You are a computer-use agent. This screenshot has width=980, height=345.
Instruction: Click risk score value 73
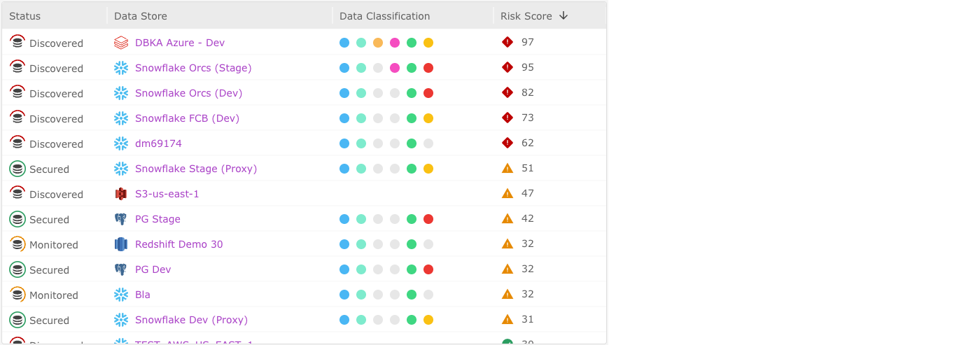[528, 118]
